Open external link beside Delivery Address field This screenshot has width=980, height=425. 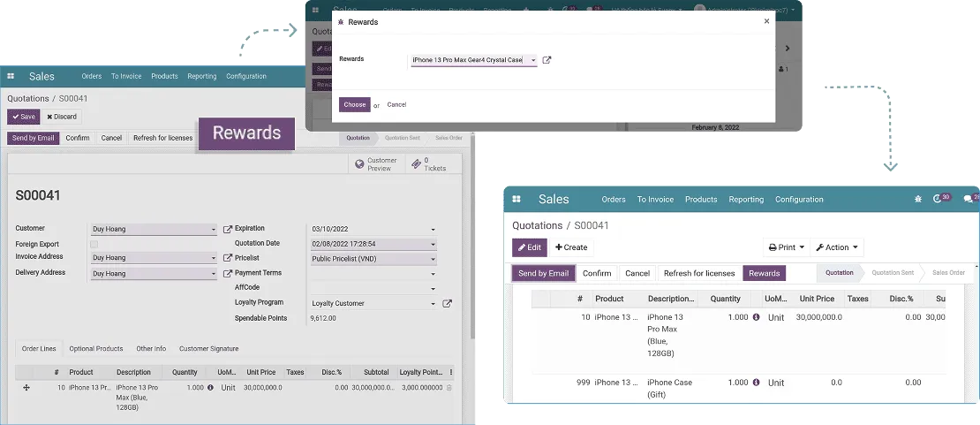228,274
